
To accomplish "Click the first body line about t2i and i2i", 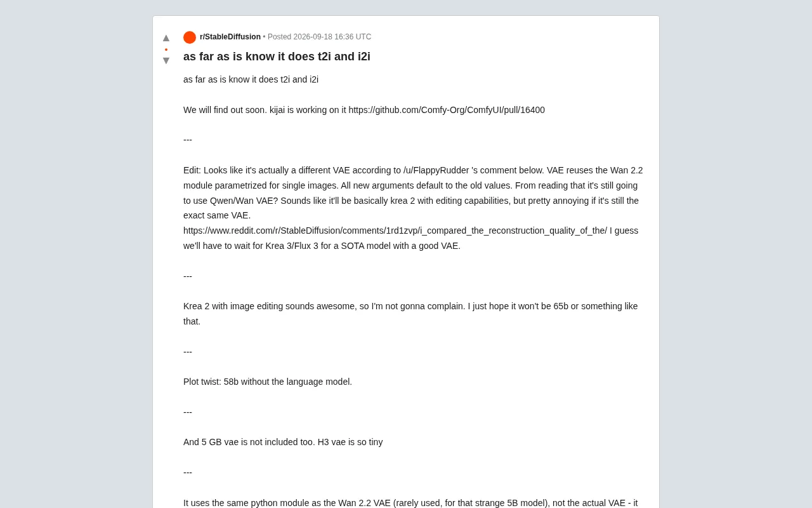I will point(251,79).
